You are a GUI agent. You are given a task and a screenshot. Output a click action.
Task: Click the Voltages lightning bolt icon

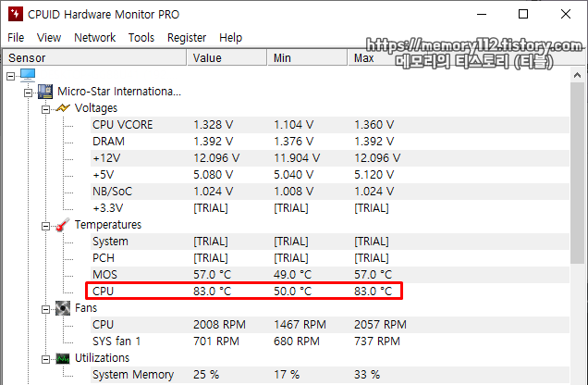[63, 108]
